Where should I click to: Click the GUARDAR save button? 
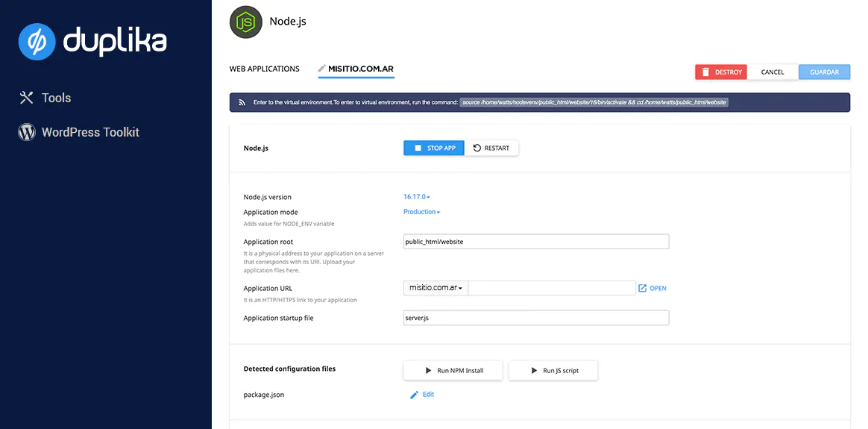click(824, 72)
